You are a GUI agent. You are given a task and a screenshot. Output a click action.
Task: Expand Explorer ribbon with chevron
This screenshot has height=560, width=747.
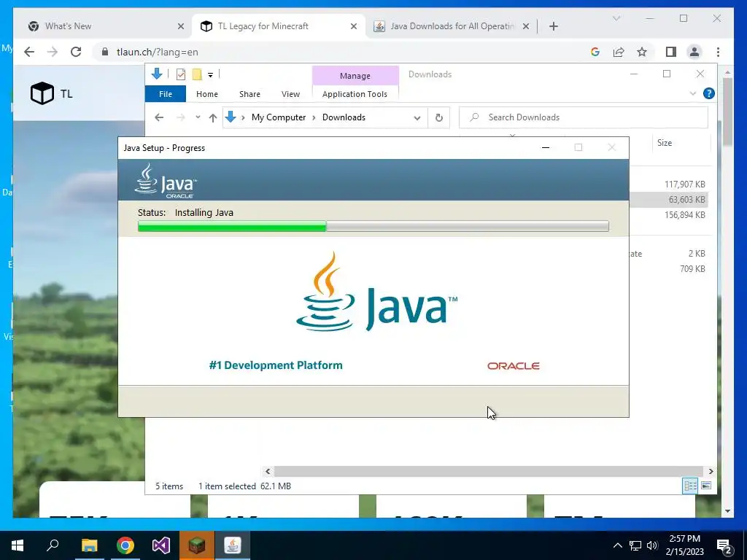pos(693,93)
